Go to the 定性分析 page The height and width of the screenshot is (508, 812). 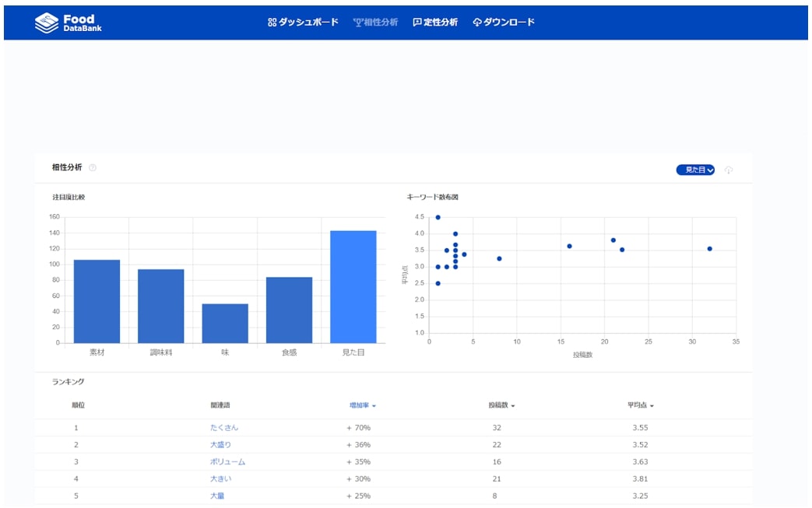coord(435,23)
